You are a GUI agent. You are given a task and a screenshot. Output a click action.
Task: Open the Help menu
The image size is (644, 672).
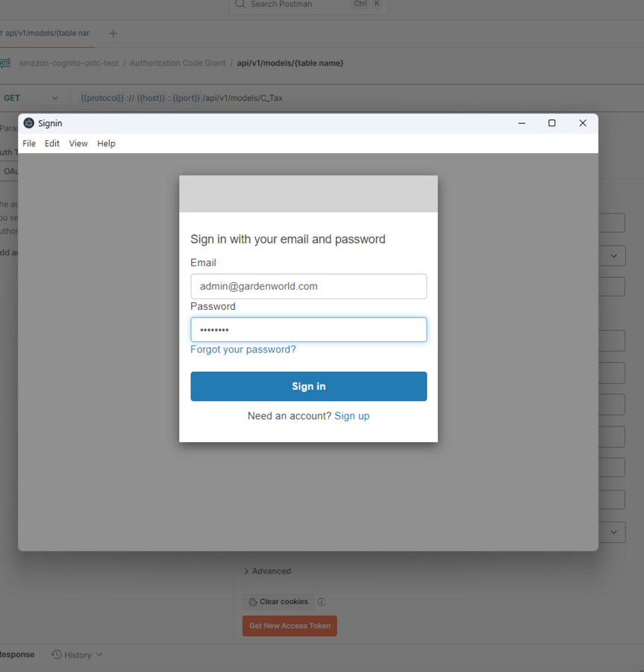(106, 143)
